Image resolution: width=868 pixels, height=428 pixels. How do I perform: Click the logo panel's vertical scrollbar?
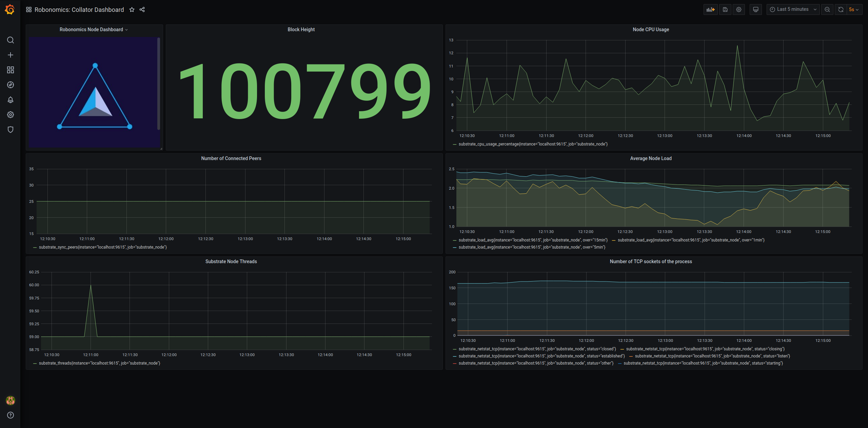(x=159, y=83)
